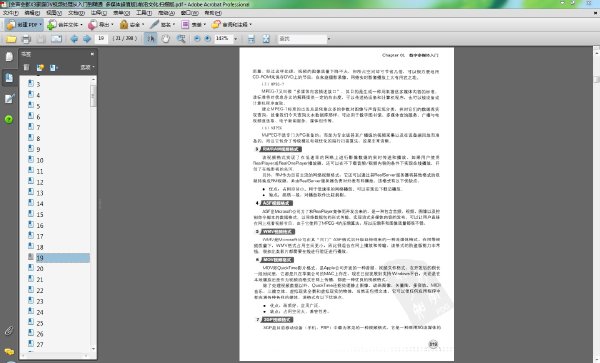Go to next page arrow
600x363 pixels.
(87, 39)
